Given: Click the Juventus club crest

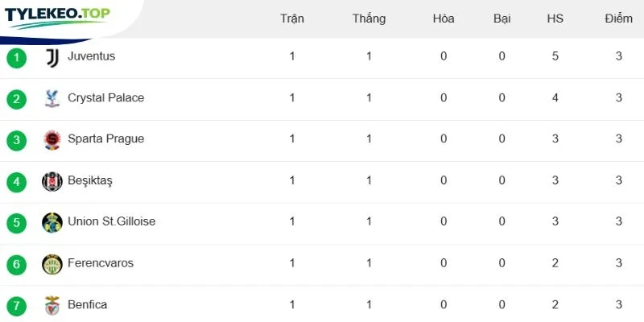Looking at the screenshot, I should click(x=52, y=58).
